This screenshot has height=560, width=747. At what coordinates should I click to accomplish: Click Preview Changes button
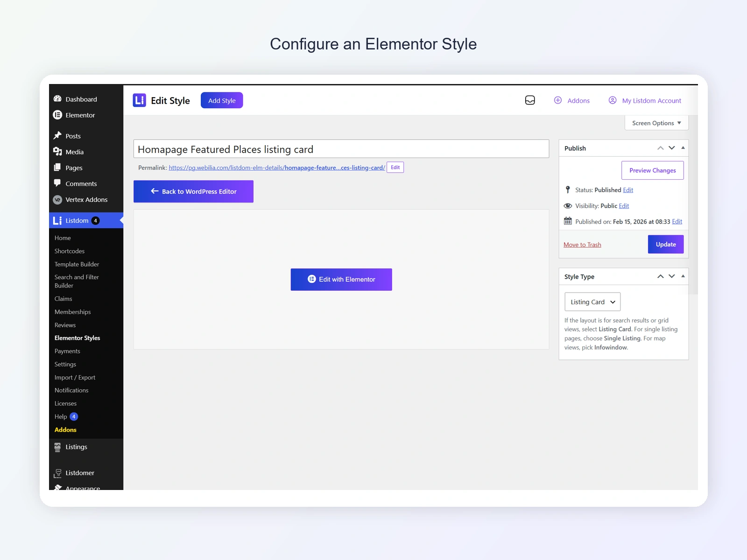[x=653, y=170]
